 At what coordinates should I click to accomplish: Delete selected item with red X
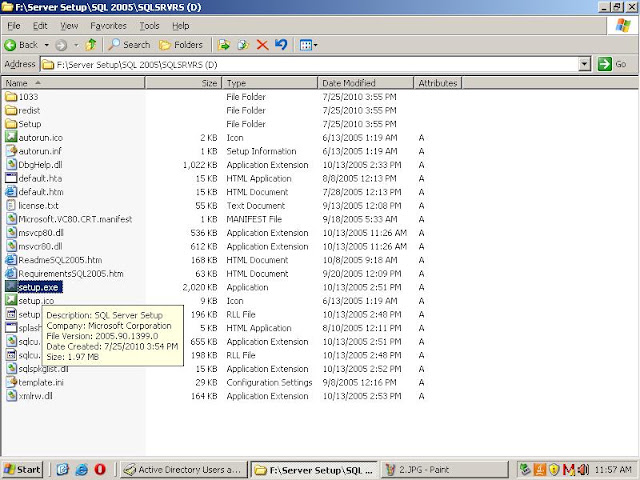[x=262, y=45]
